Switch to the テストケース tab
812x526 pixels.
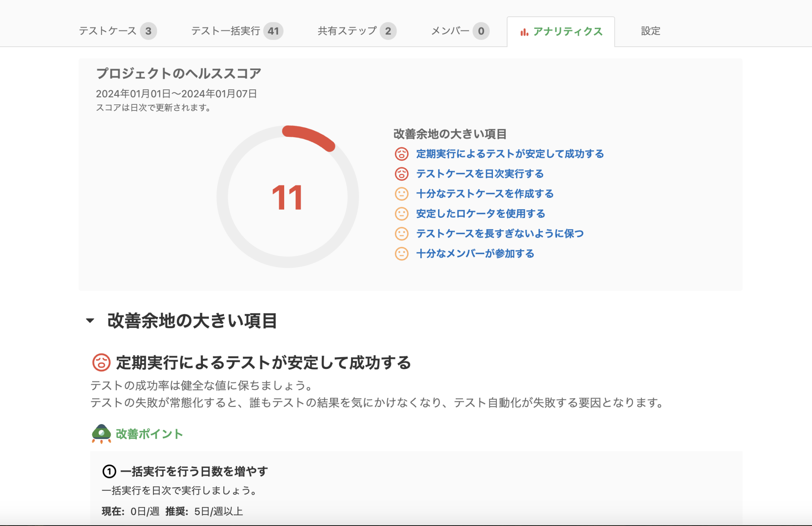coord(117,31)
